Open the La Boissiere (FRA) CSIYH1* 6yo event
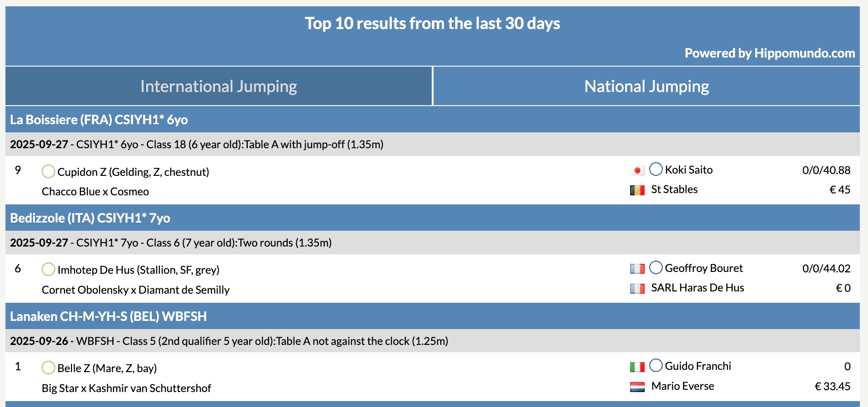 click(99, 120)
